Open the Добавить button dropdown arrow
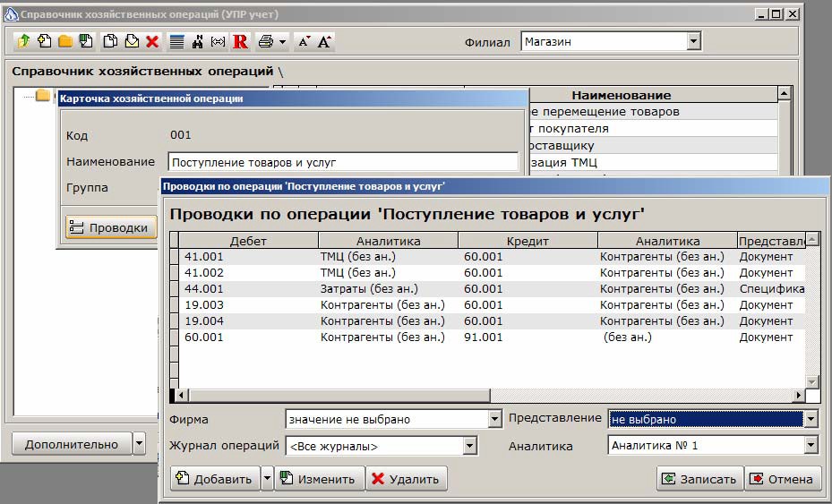The image size is (832, 504). pos(267,479)
